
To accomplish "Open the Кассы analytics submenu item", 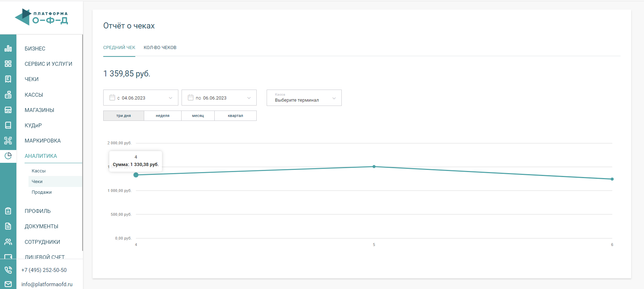I will point(38,171).
